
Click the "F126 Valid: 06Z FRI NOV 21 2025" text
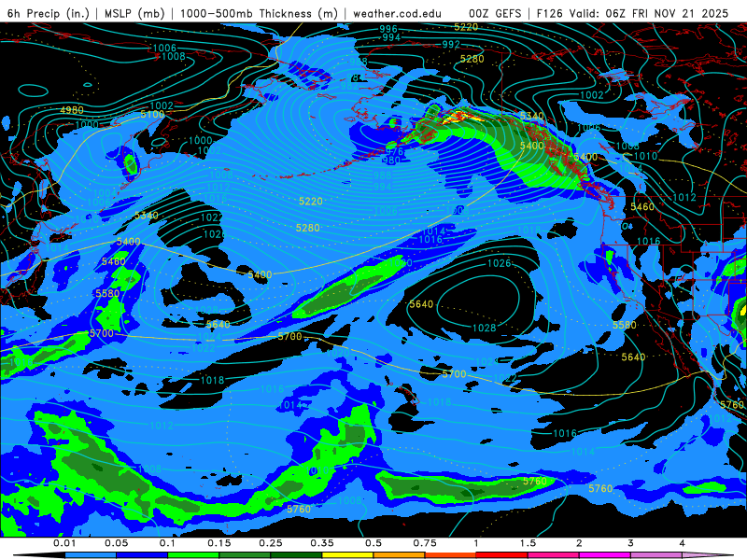click(632, 13)
